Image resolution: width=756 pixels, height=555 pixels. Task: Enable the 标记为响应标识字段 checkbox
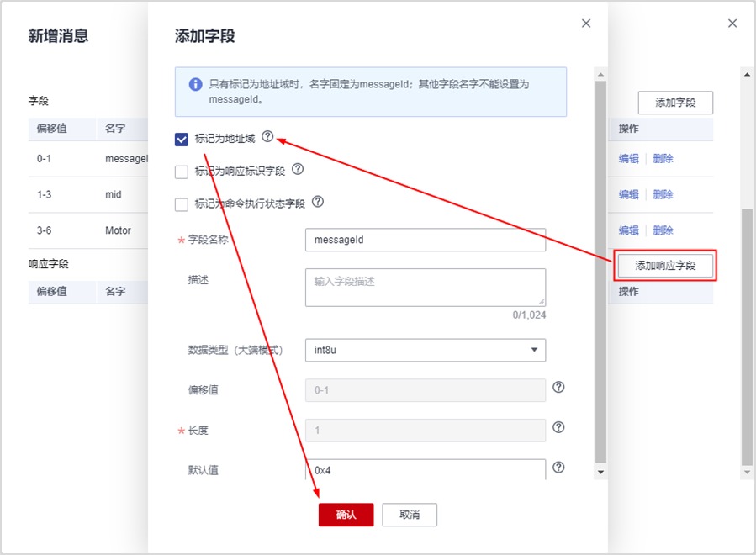point(182,172)
